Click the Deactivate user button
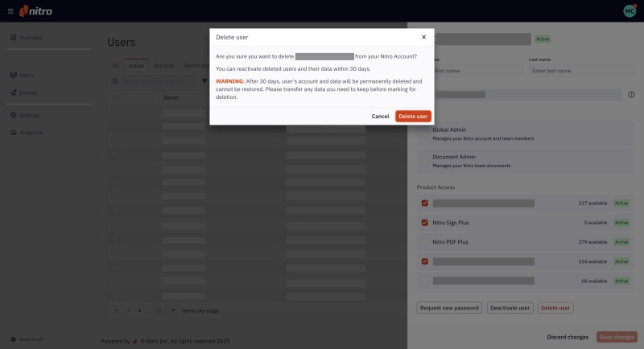 pyautogui.click(x=510, y=308)
